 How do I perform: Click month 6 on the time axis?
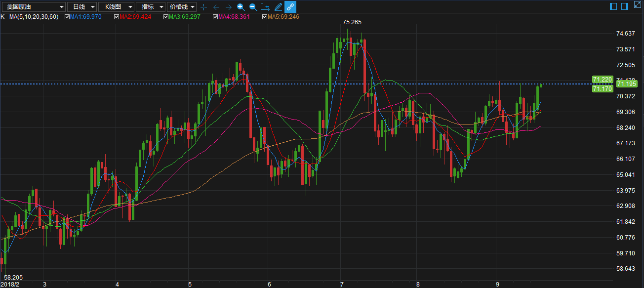coord(269,285)
